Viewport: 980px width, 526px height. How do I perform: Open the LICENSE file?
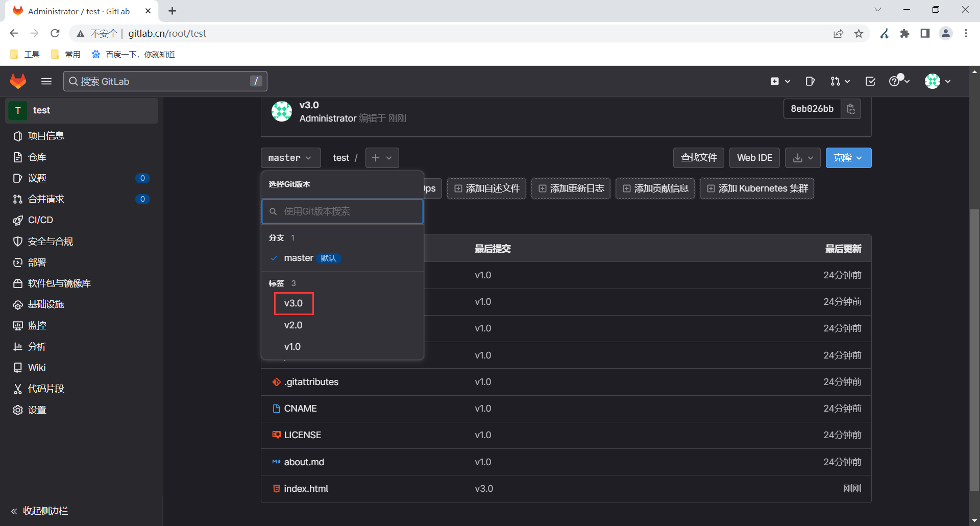[303, 435]
